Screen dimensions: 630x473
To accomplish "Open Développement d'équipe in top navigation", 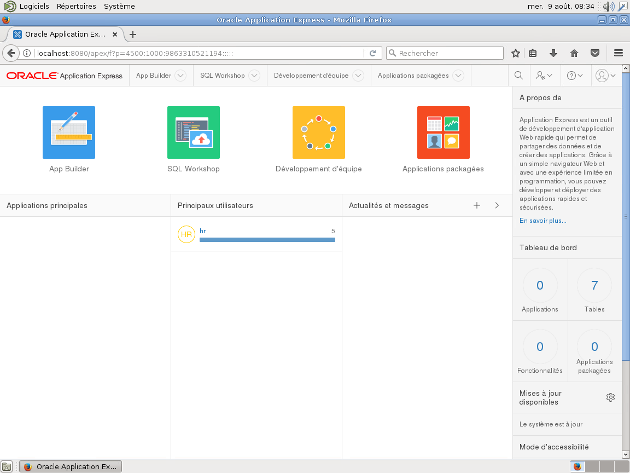I will coord(311,75).
